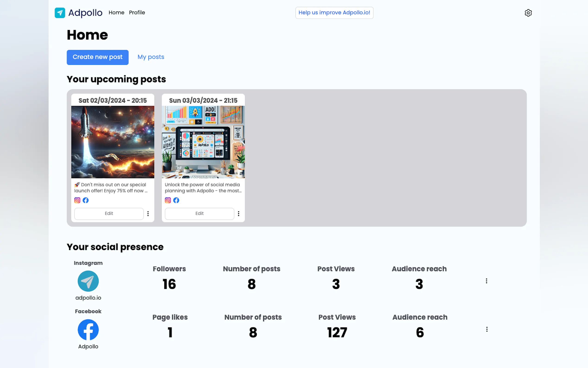This screenshot has width=588, height=368.
Task: Go to the Home nav item
Action: pyautogui.click(x=116, y=13)
